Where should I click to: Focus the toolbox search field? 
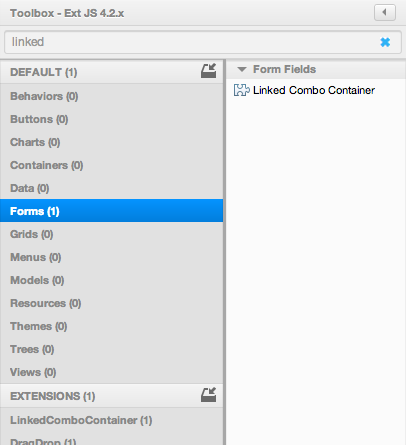(x=203, y=42)
